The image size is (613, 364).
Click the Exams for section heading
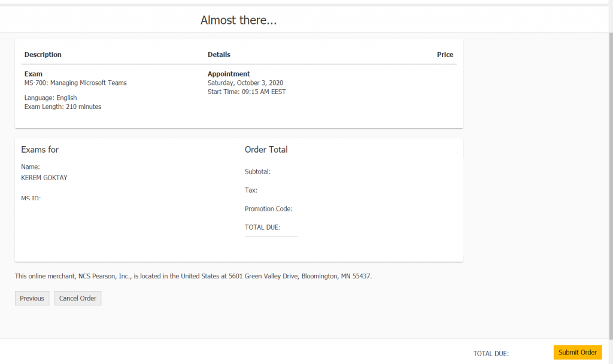[x=40, y=150]
